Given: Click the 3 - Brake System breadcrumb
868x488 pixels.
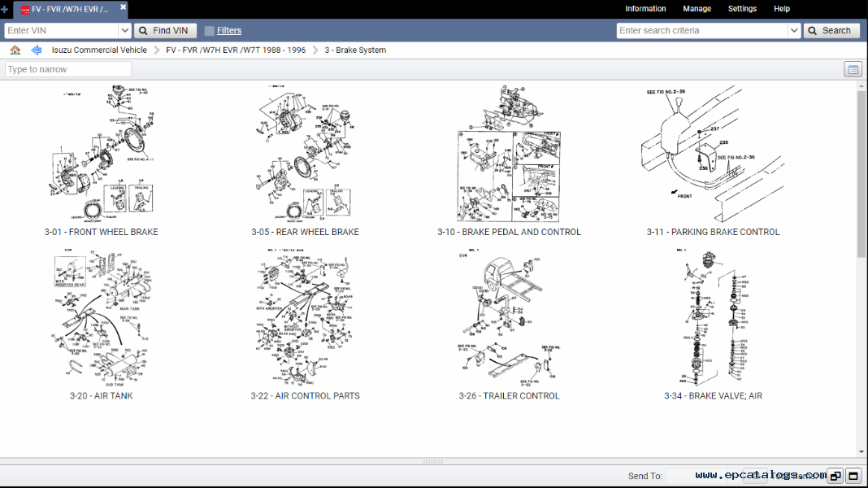Looking at the screenshot, I should (x=355, y=50).
